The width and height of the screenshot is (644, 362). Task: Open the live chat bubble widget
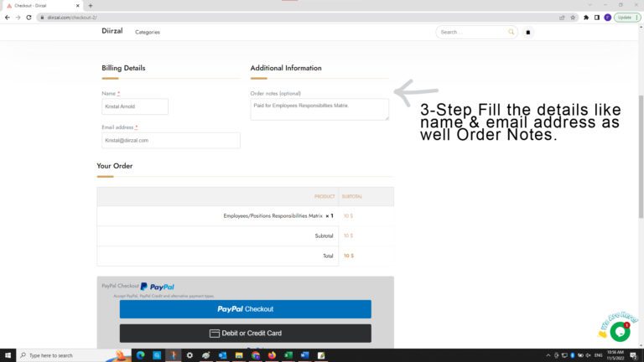(x=620, y=331)
